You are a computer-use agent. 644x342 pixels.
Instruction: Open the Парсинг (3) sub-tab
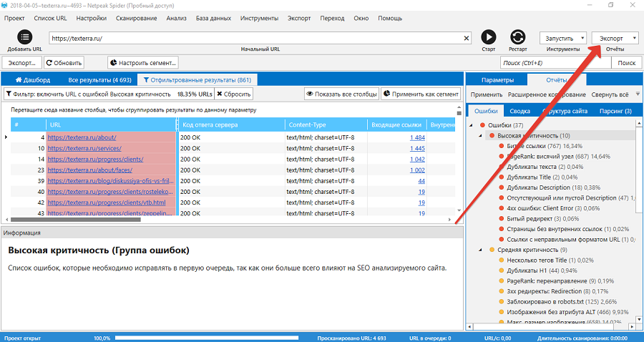tap(615, 111)
